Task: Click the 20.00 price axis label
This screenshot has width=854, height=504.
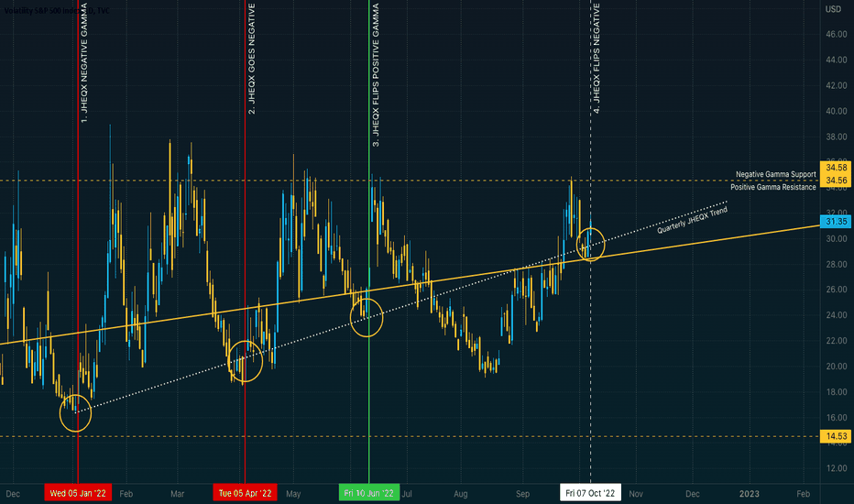Action: [x=836, y=367]
